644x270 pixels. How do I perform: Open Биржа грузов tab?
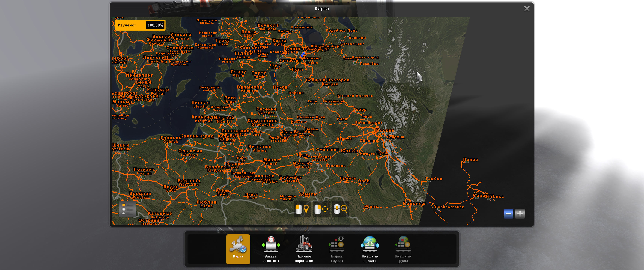(337, 249)
